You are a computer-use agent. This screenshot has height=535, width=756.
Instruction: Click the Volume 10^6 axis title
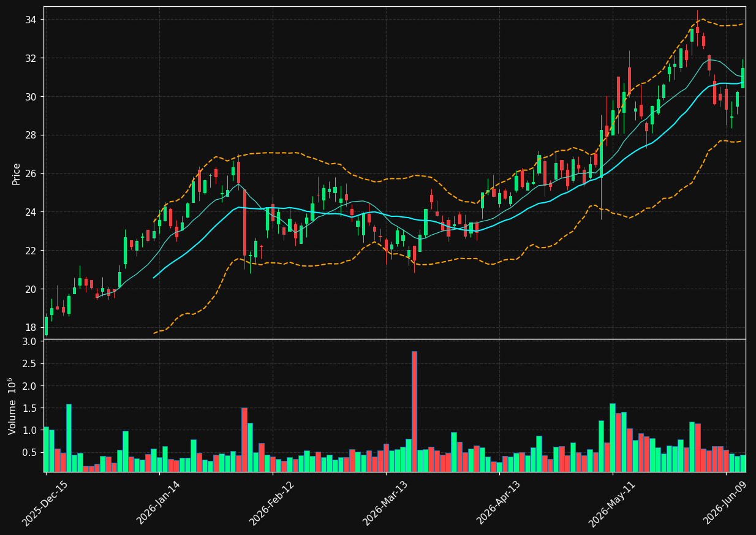[x=12, y=406]
